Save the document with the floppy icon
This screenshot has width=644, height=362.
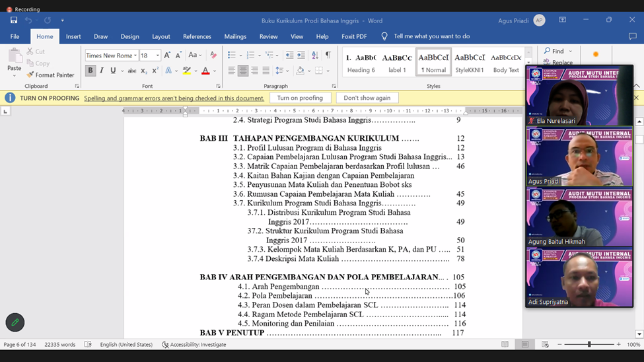pyautogui.click(x=14, y=20)
